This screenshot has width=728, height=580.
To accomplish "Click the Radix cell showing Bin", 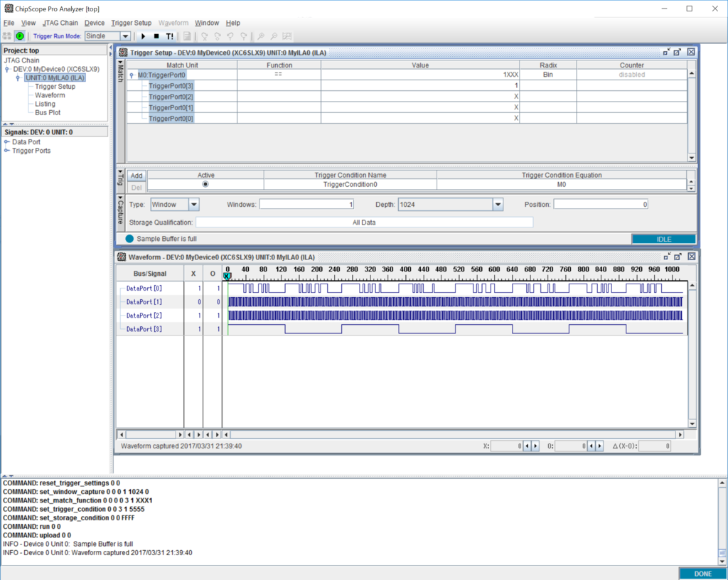I will [548, 74].
